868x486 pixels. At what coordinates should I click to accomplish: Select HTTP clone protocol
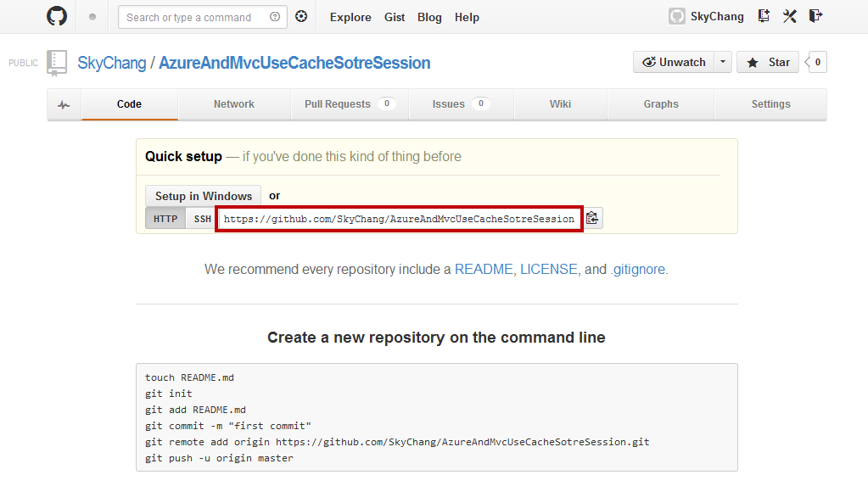coord(165,219)
